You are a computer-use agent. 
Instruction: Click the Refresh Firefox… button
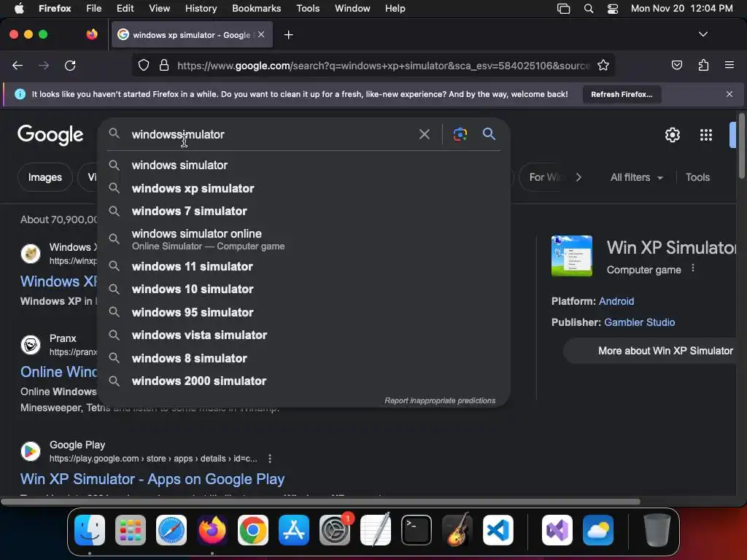coord(622,94)
